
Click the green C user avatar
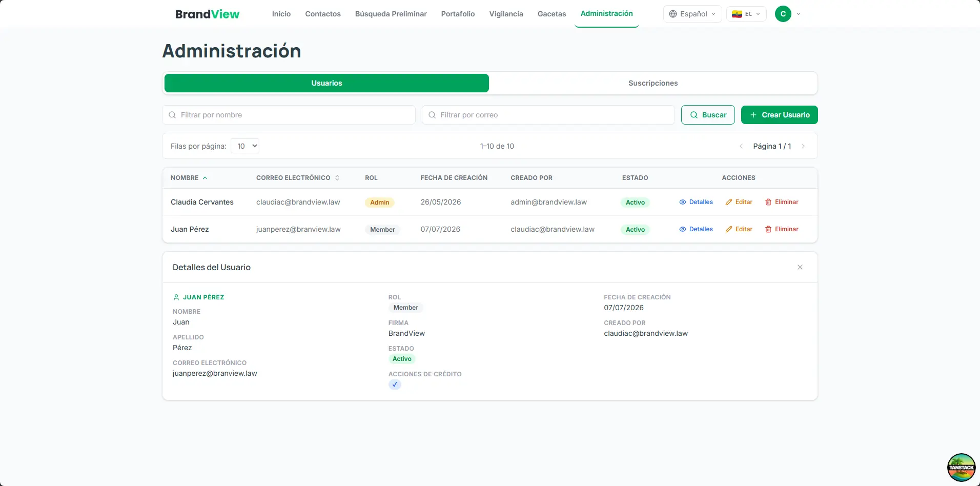[783, 14]
